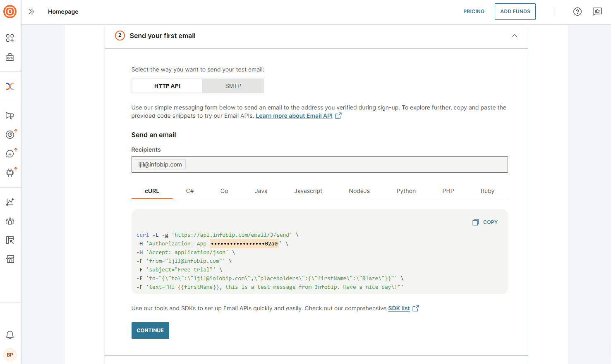
Task: Select the NodeJs tab
Action: (359, 191)
